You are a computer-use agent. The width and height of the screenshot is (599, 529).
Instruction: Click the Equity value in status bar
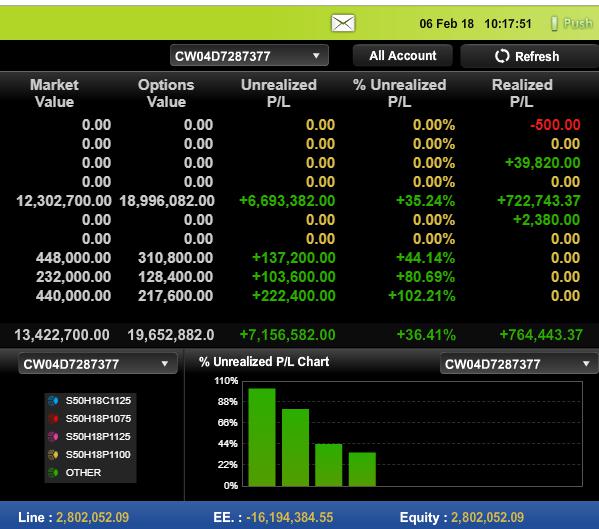(487, 518)
